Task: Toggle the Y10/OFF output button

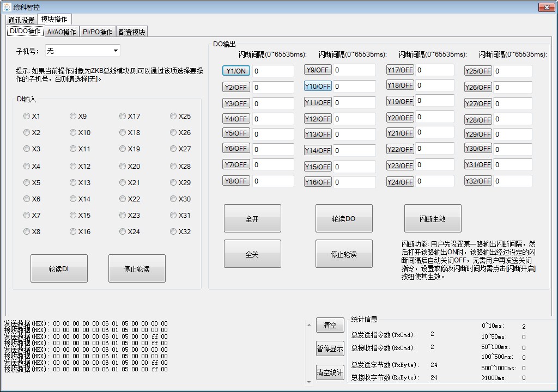Action: (318, 86)
